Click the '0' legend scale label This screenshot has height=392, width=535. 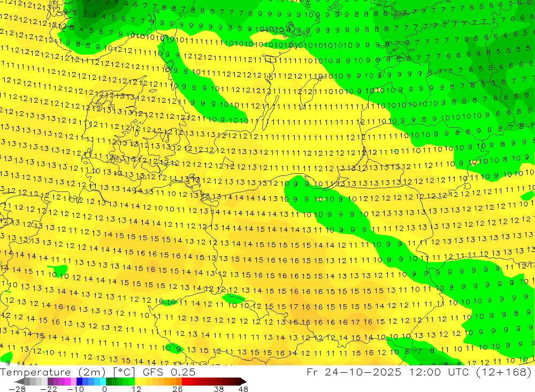[104, 389]
